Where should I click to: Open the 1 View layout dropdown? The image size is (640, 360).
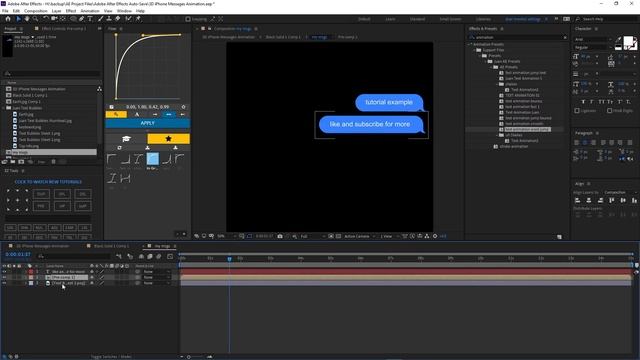point(389,236)
